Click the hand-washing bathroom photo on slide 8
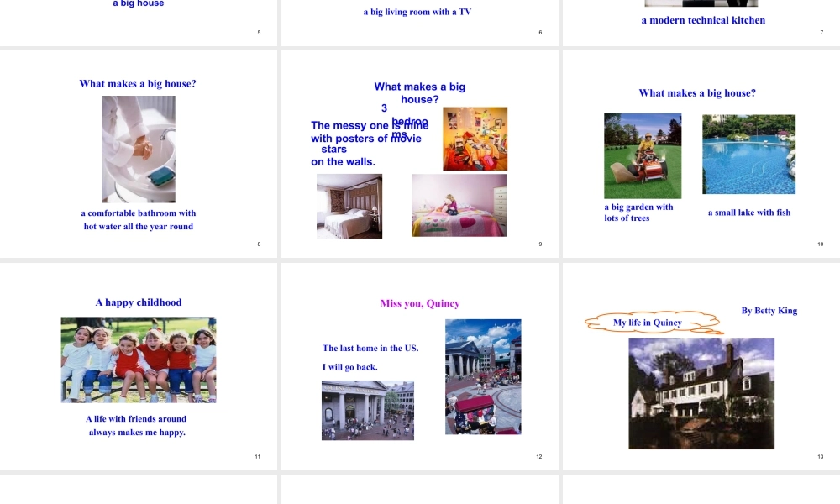The width and height of the screenshot is (840, 504). (139, 149)
